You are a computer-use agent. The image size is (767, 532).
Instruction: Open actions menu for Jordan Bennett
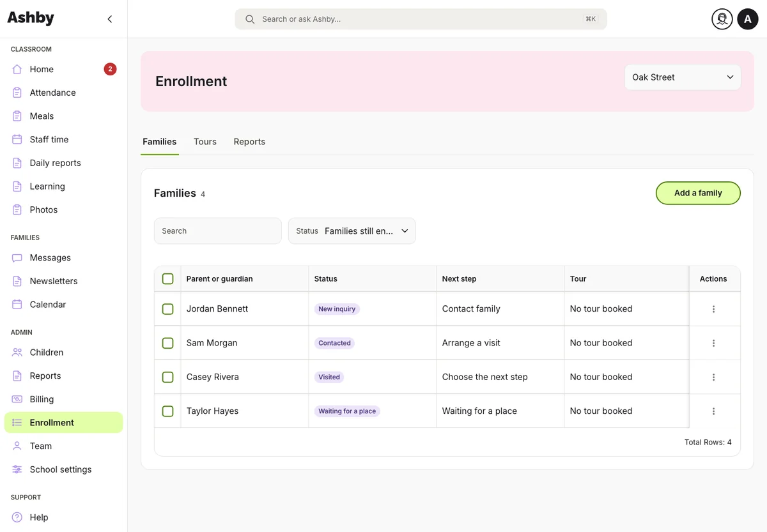[x=713, y=309]
